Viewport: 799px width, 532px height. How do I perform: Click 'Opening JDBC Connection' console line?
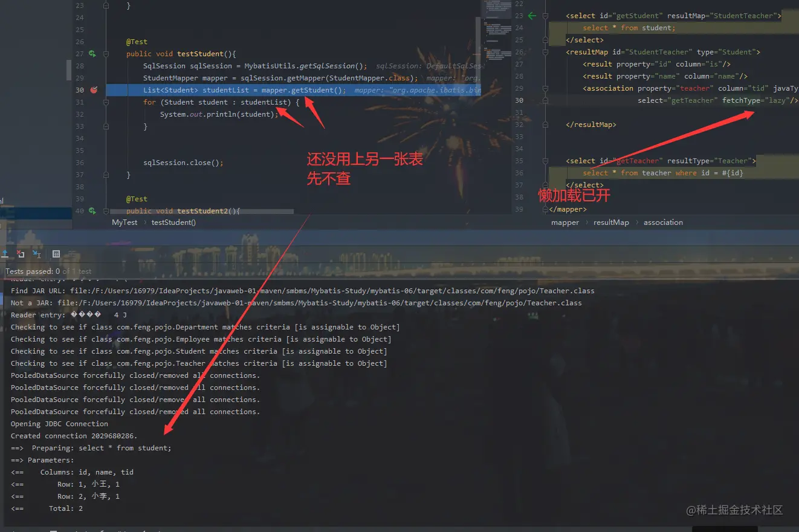(x=59, y=424)
